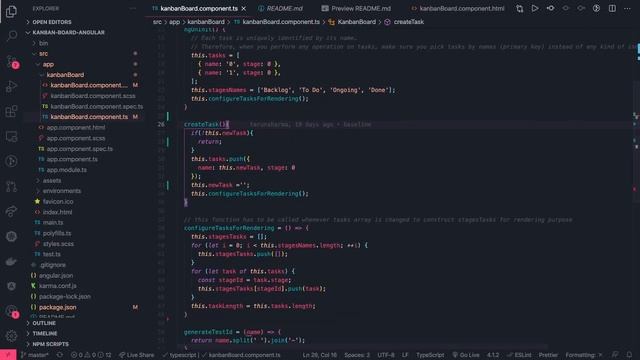The width and height of the screenshot is (640, 360).
Task: Open the Extensions view
Action: 11,111
